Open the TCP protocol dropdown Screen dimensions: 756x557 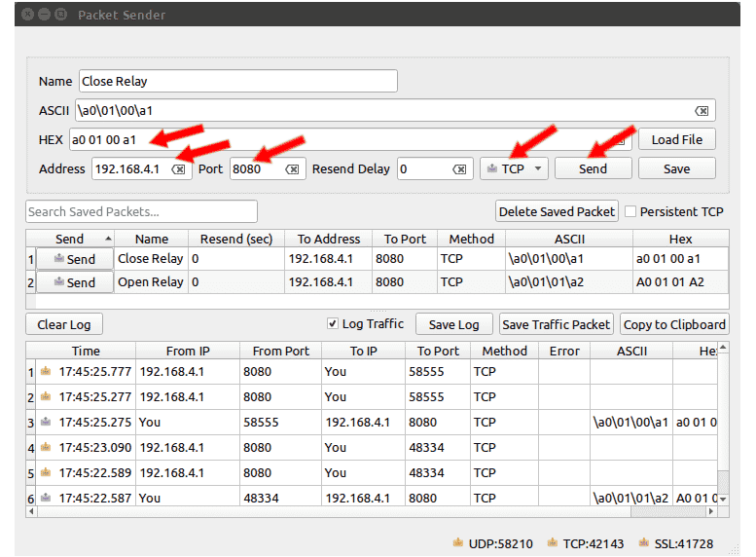tap(514, 168)
